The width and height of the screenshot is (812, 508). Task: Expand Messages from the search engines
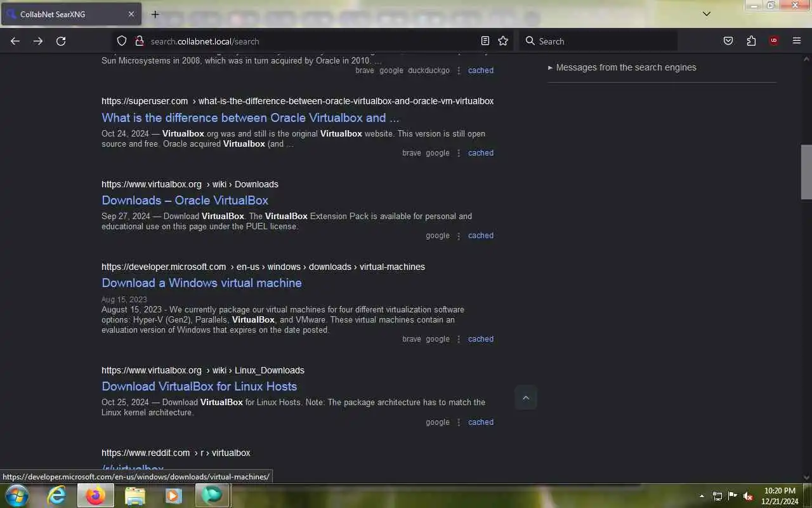(x=622, y=67)
